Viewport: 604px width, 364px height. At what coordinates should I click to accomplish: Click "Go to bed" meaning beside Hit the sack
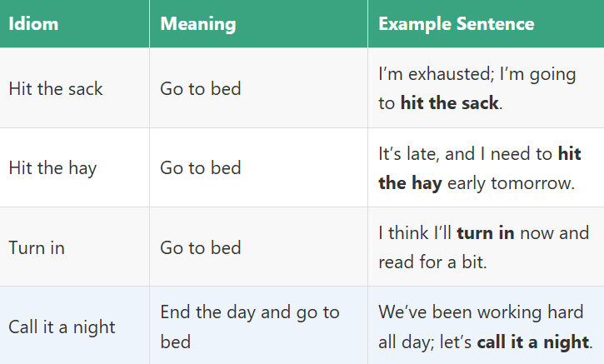click(x=200, y=88)
